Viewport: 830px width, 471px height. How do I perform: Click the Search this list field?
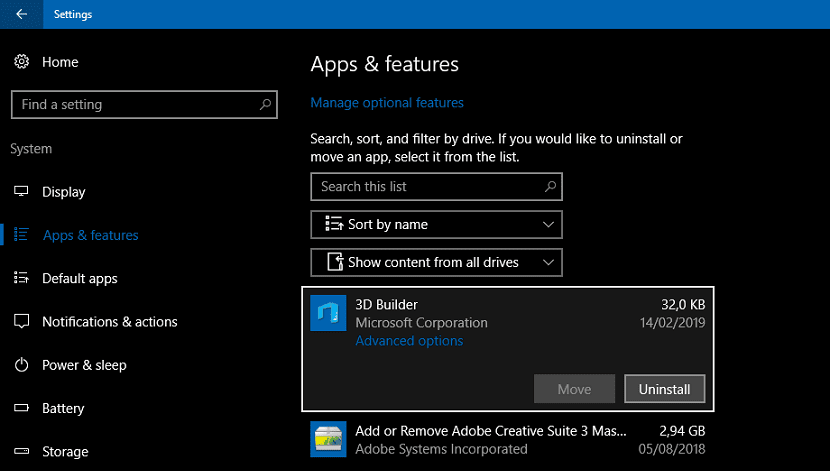pos(436,186)
